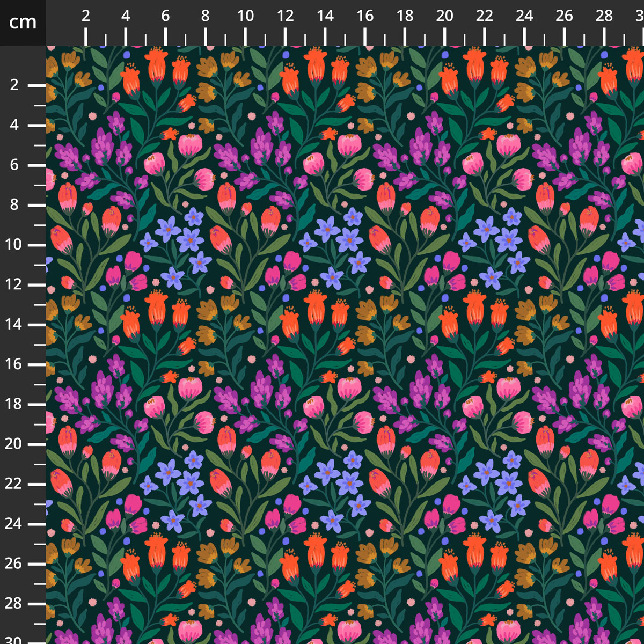
Task: Click the cm unit label
Action: tap(23, 23)
